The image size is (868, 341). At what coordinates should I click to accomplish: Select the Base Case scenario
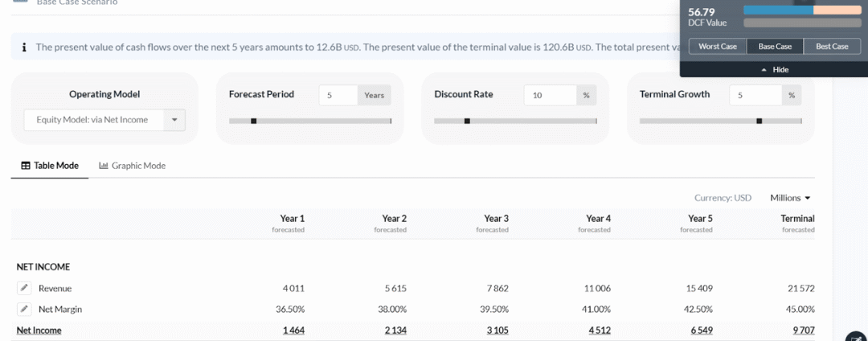point(775,47)
